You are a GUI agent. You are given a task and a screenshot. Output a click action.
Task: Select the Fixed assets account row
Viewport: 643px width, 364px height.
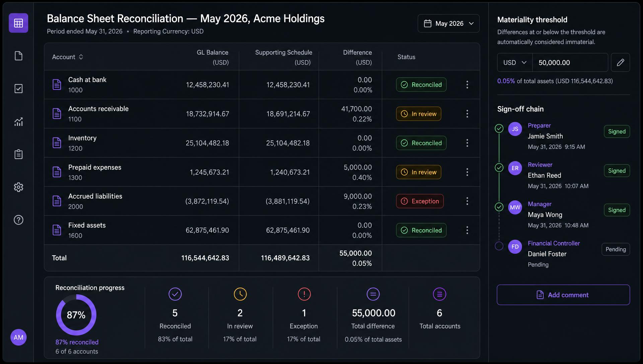[262, 230]
